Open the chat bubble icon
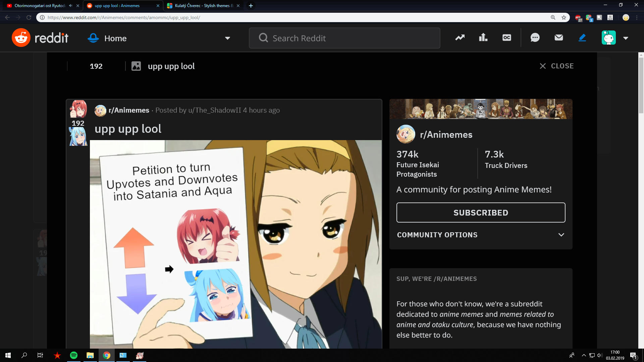Viewport: 644px width, 362px height. click(535, 38)
